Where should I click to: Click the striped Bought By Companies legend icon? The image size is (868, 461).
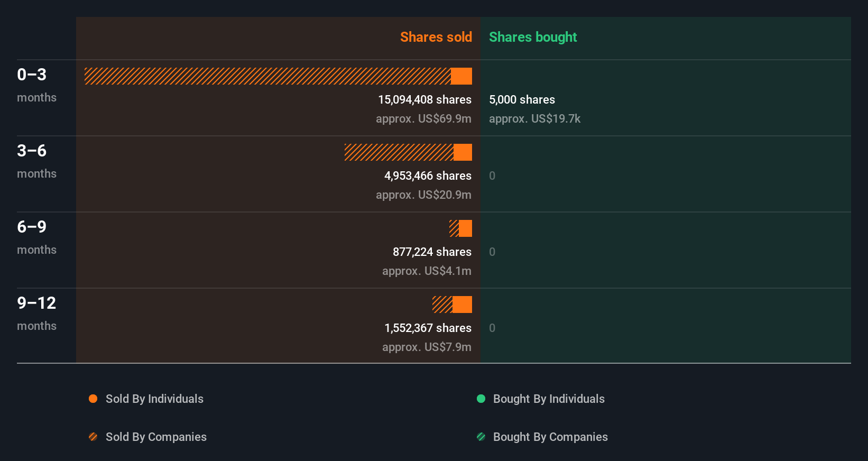(481, 437)
